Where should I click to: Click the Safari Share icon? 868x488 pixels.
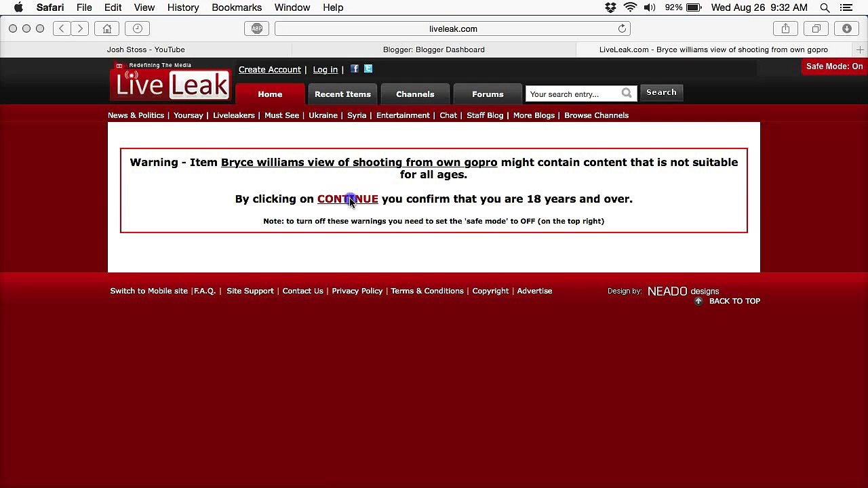tap(785, 28)
